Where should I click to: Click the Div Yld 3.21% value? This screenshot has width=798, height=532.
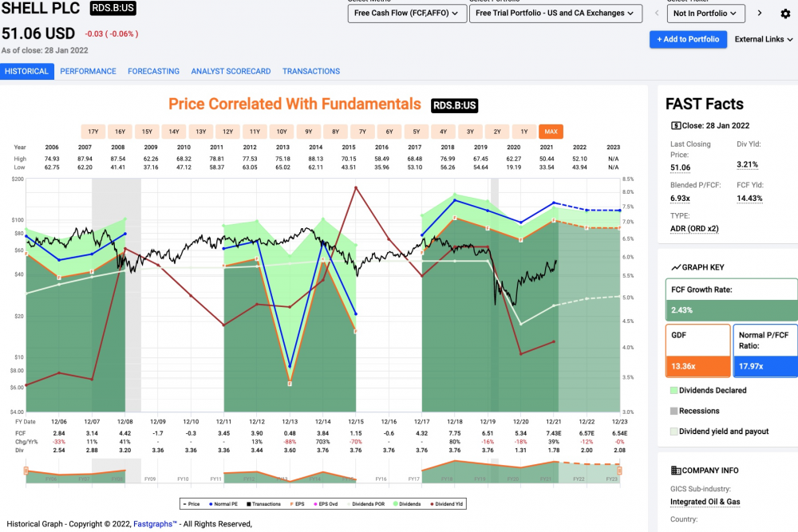click(x=747, y=165)
